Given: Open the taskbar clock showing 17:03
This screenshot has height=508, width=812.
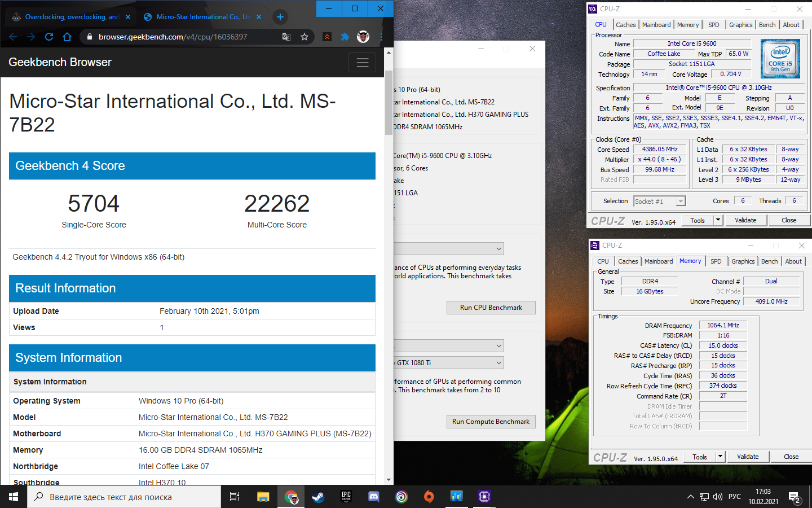Looking at the screenshot, I should 763,497.
